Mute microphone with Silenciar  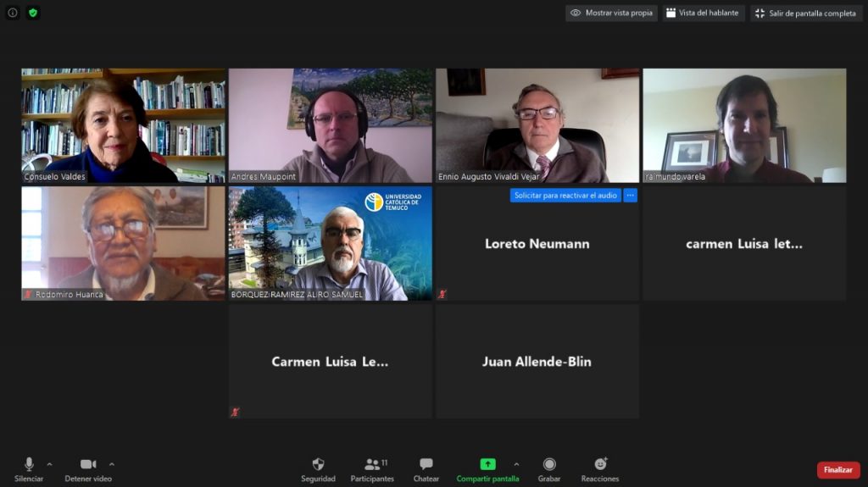coord(29,469)
